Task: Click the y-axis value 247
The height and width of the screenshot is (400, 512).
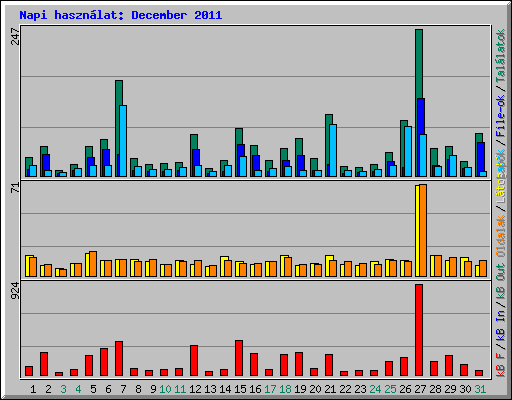Action: [15, 37]
